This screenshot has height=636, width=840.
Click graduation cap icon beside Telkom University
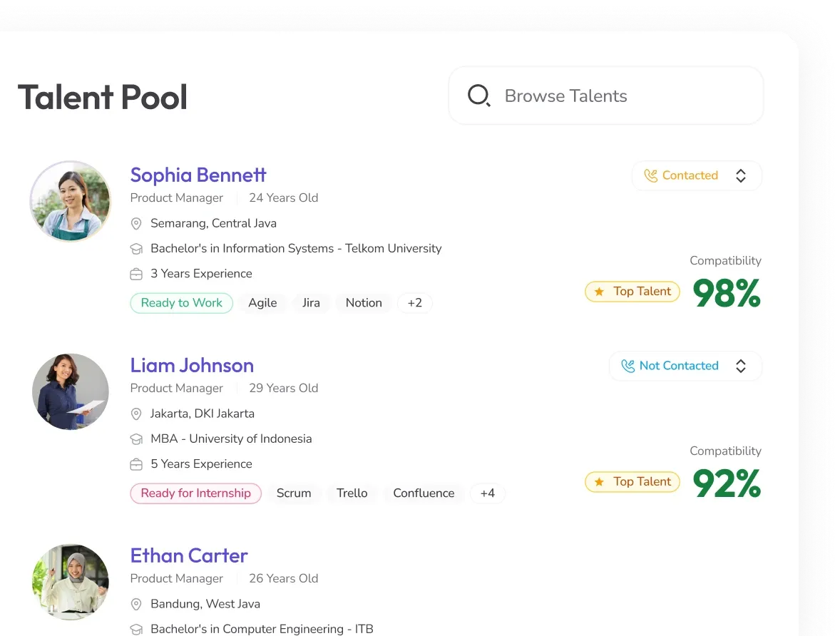(x=137, y=249)
